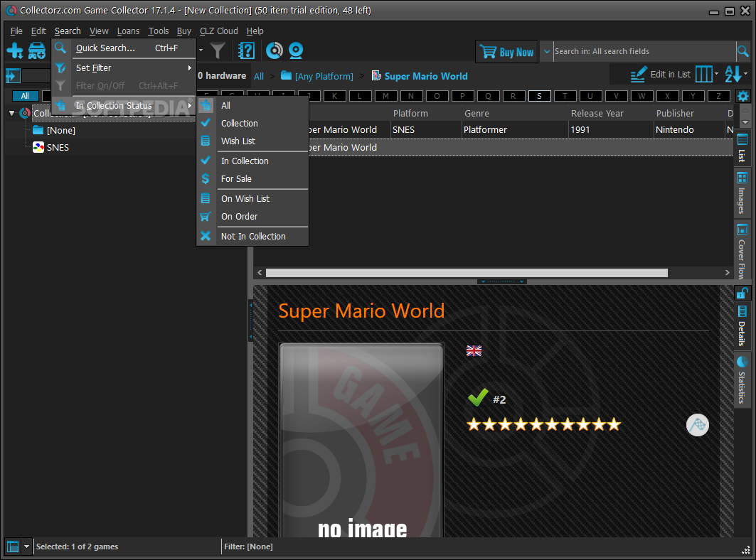Collapse the collection tree root node
The image size is (756, 560).
pos(11,113)
